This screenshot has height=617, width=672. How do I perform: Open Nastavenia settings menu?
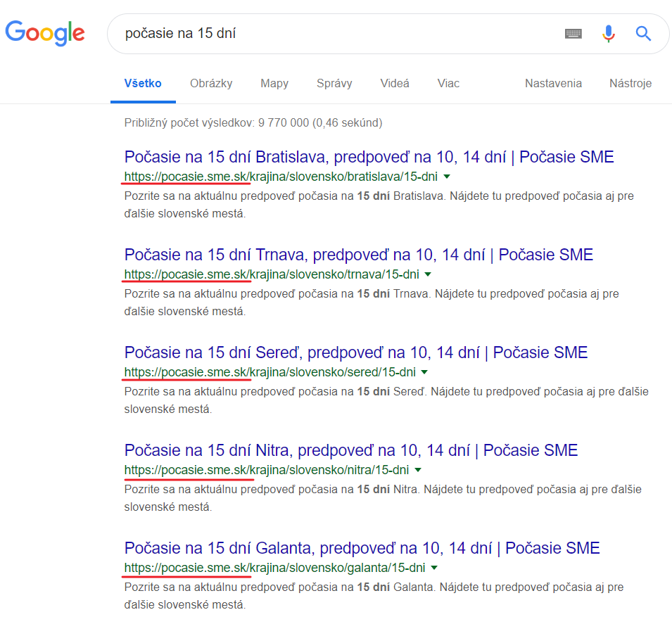553,83
